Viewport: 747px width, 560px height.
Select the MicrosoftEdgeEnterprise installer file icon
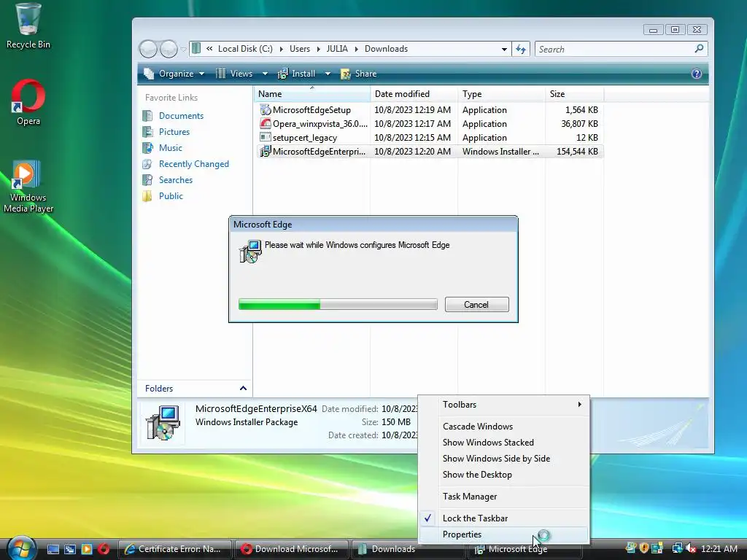coord(266,152)
